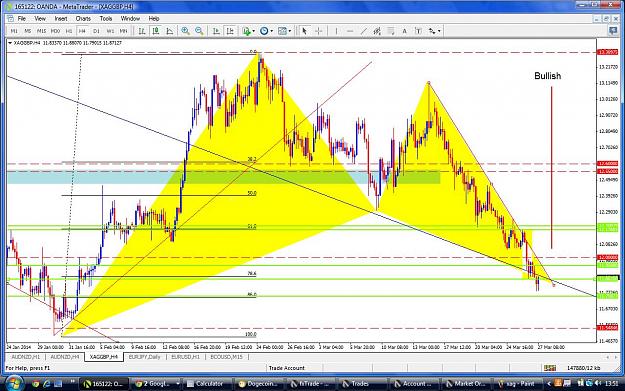Switch chart to M30 timeframe
This screenshot has height=391, width=625.
click(x=55, y=31)
